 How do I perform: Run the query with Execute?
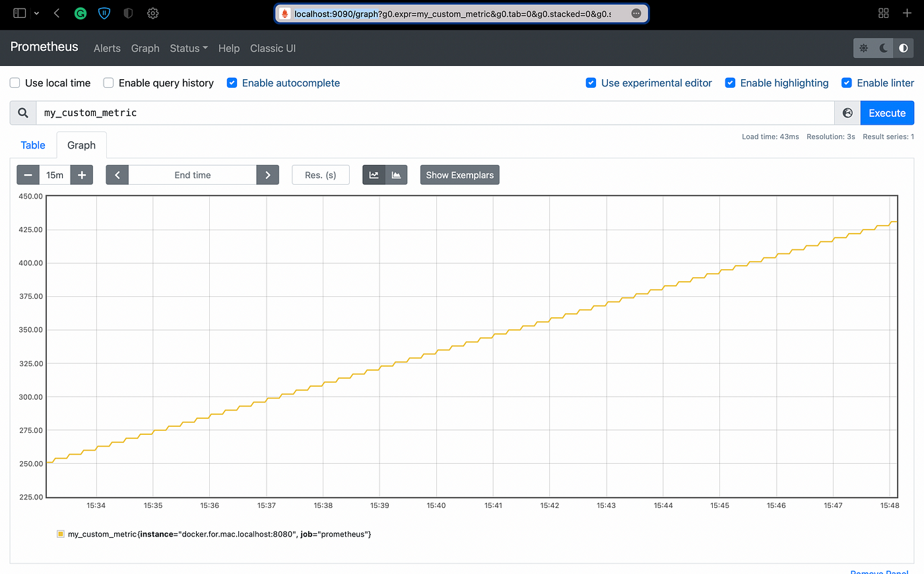pyautogui.click(x=887, y=113)
